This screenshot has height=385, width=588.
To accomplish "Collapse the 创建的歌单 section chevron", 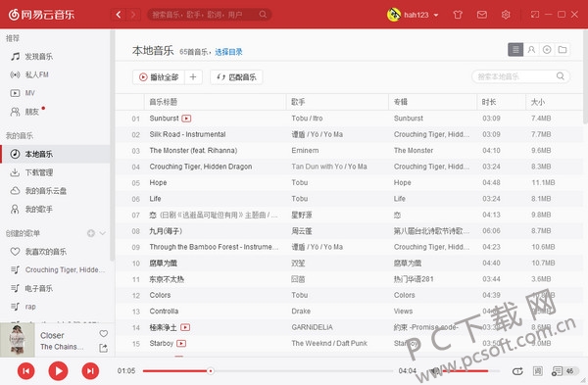I will (102, 233).
